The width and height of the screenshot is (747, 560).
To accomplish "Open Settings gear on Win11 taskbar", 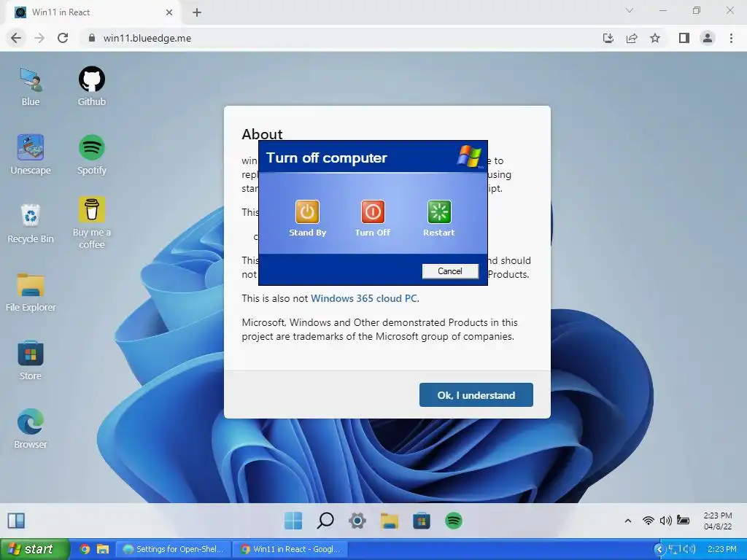I will click(x=357, y=521).
